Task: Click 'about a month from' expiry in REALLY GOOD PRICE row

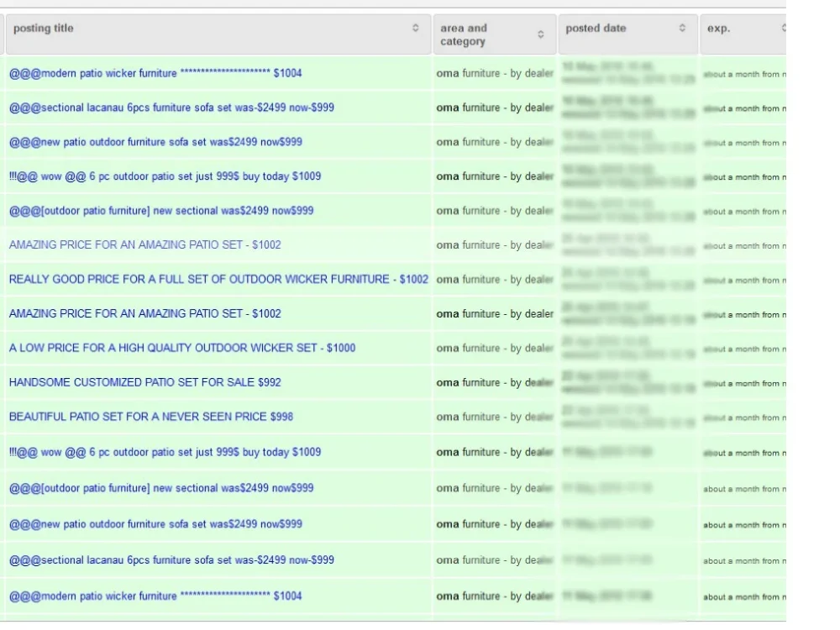Action: coord(744,281)
